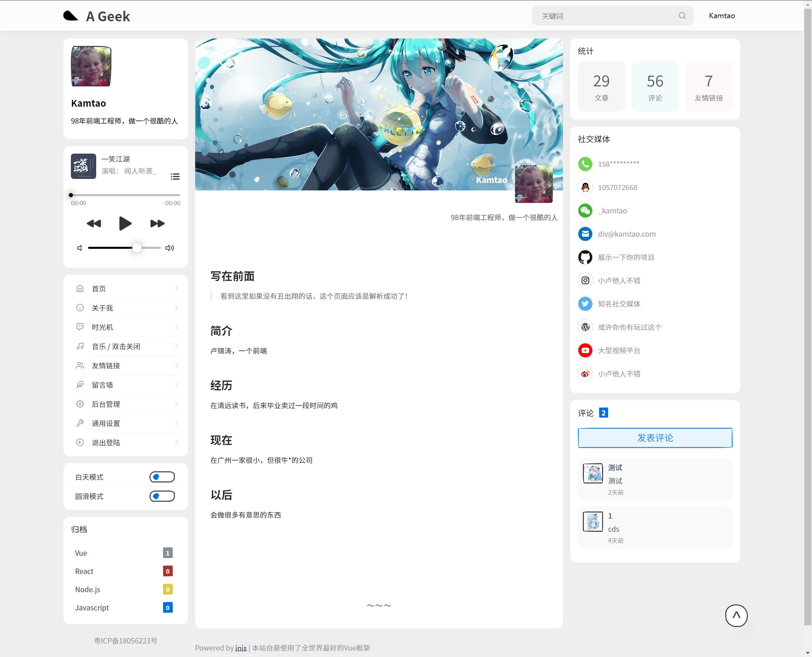Click the gear icon beside 后台管理
The width and height of the screenshot is (812, 657).
(80, 404)
